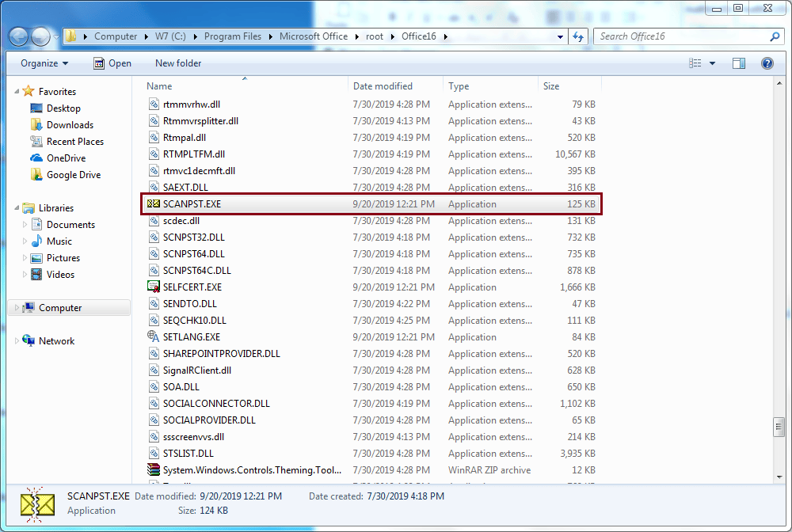Click the search magnifier icon
Image resolution: width=792 pixels, height=532 pixels.
tap(775, 36)
